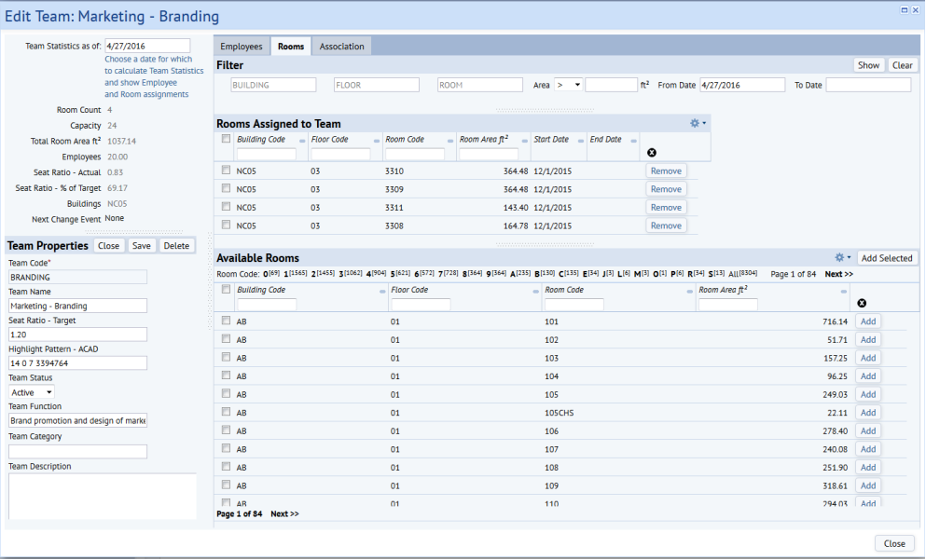Screen dimensions: 926x560
Task: Click sort marker beside Available Rooms Floor Code
Action: pos(535,292)
